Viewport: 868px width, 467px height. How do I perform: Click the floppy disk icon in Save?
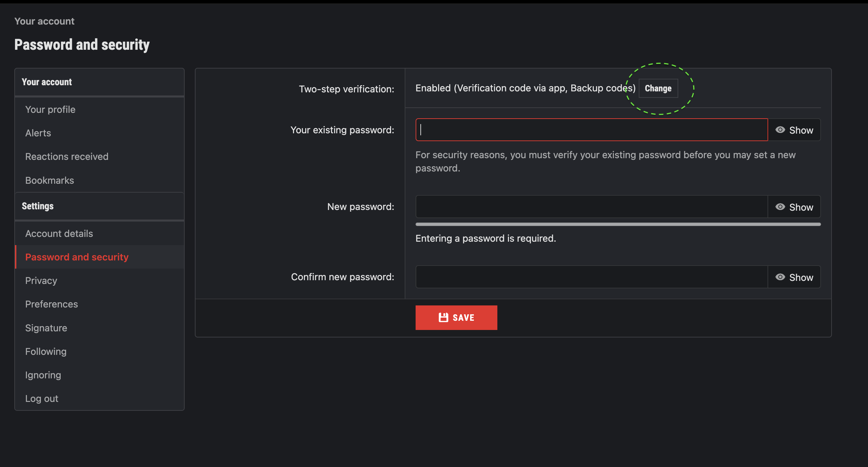(x=443, y=318)
